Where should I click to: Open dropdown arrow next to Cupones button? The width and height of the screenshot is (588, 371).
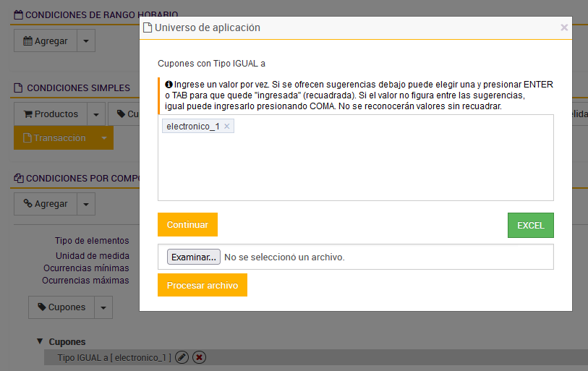103,307
